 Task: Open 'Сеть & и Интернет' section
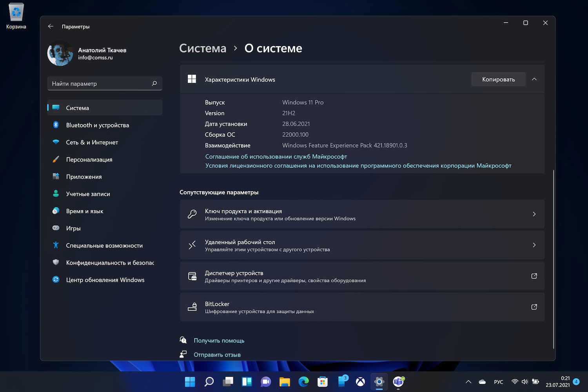pos(105,142)
